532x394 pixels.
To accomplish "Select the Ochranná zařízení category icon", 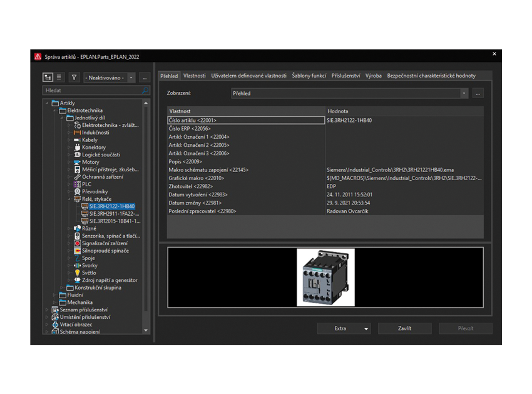I will click(78, 177).
